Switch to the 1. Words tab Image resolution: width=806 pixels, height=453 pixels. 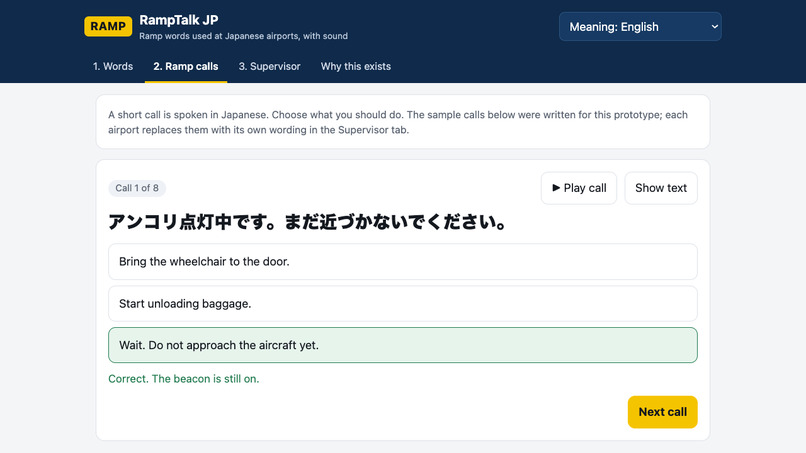[x=113, y=66]
